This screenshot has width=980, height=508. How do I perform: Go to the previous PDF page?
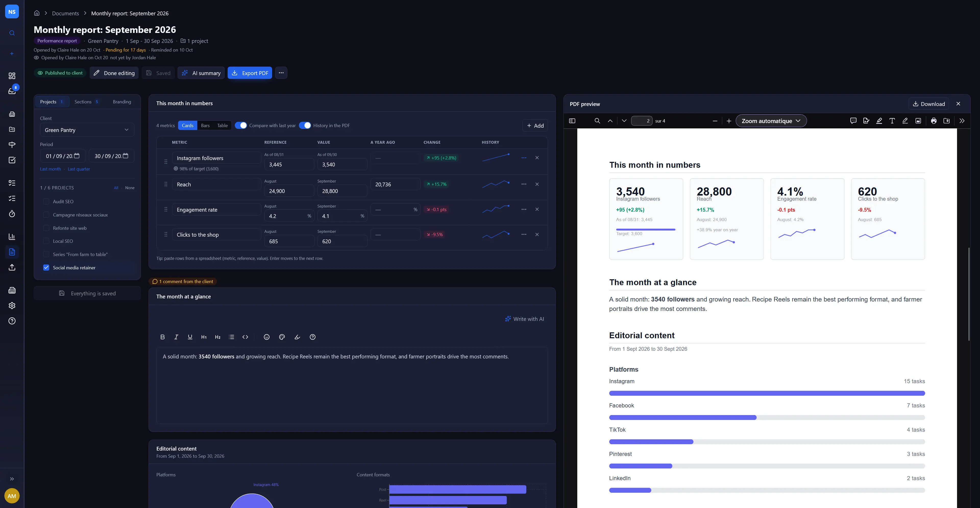click(x=610, y=121)
